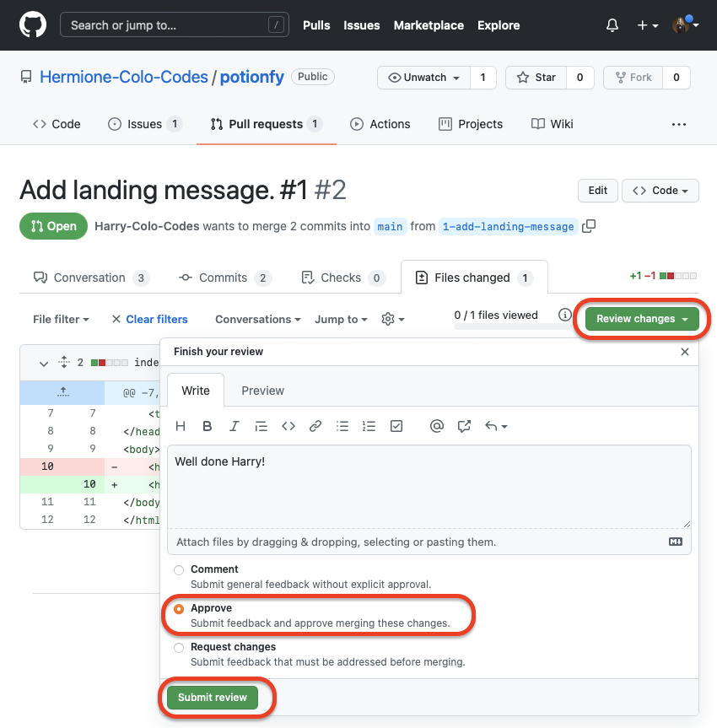717x728 pixels.
Task: Select the Comment radio option
Action: (179, 570)
